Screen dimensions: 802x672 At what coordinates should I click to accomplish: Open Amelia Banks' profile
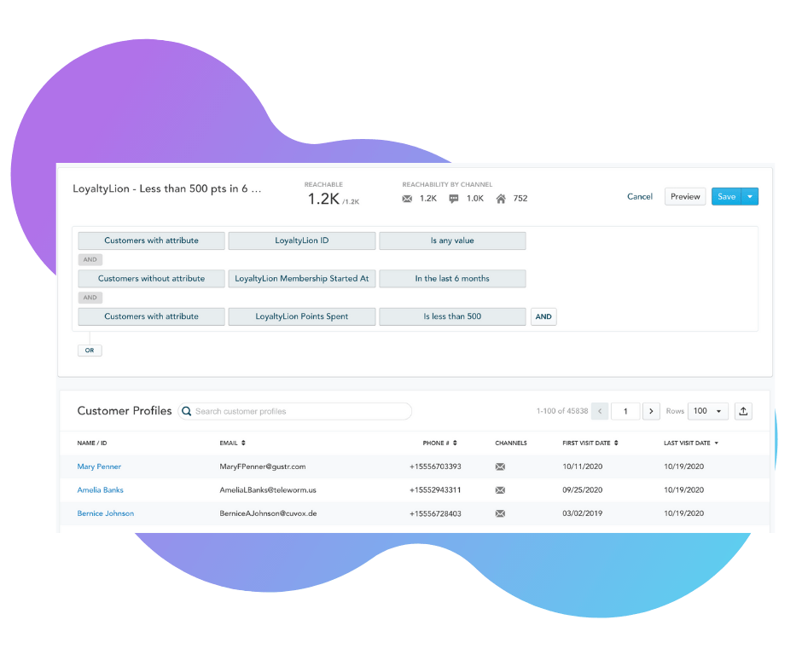click(x=101, y=490)
